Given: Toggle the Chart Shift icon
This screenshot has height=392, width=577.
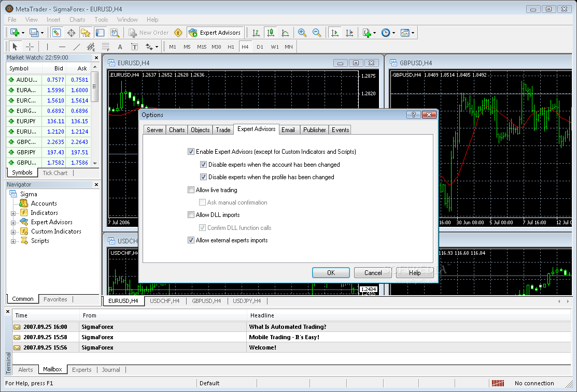Looking at the screenshot, I should point(349,33).
